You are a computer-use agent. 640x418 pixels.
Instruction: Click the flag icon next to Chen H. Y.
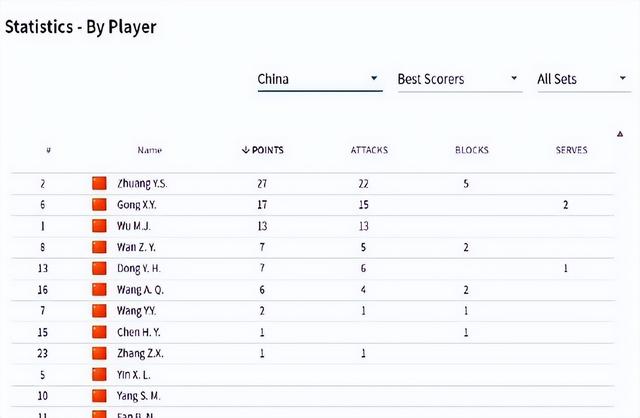pos(99,332)
